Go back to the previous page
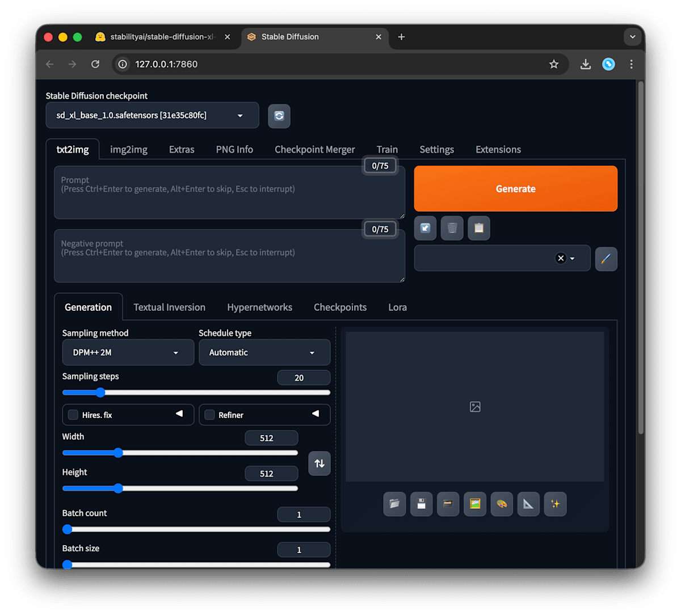 tap(50, 64)
